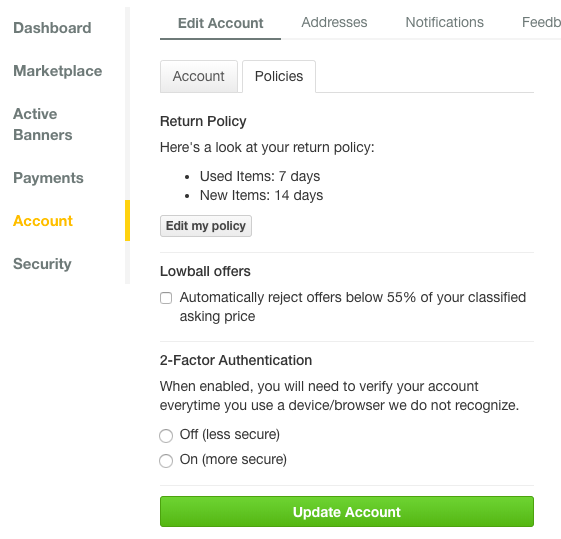Screen dimensions: 561x539
Task: Open Active Banners section
Action: tap(43, 124)
